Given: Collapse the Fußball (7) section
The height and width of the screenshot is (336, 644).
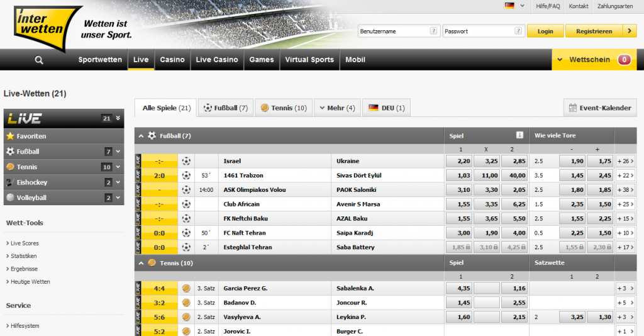Looking at the screenshot, I should (x=141, y=136).
